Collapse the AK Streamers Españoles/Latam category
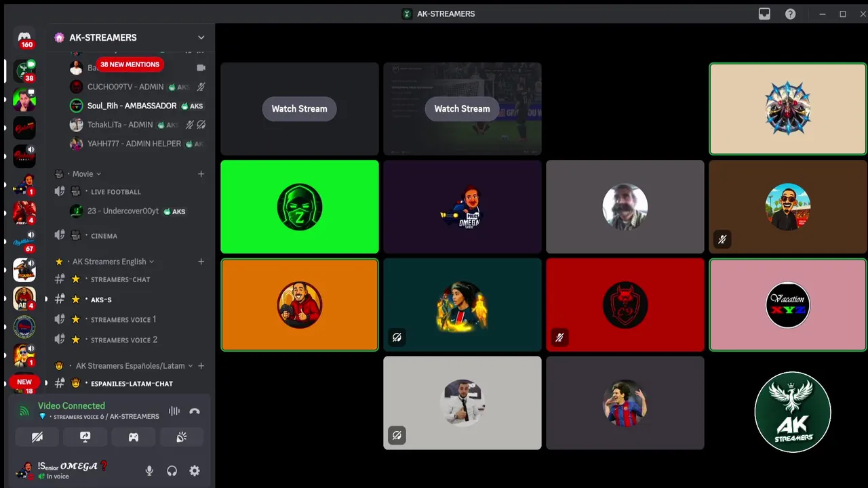The height and width of the screenshot is (488, 868). (134, 366)
